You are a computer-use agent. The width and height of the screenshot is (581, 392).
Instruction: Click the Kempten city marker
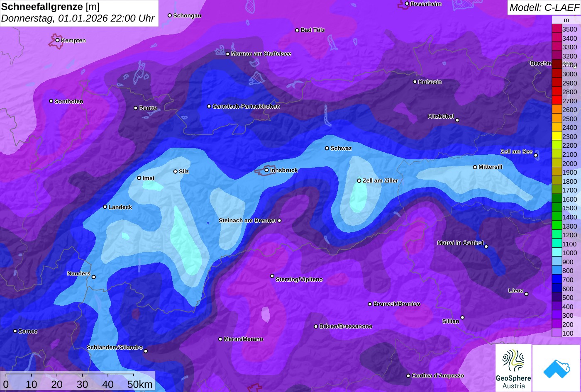tap(58, 40)
